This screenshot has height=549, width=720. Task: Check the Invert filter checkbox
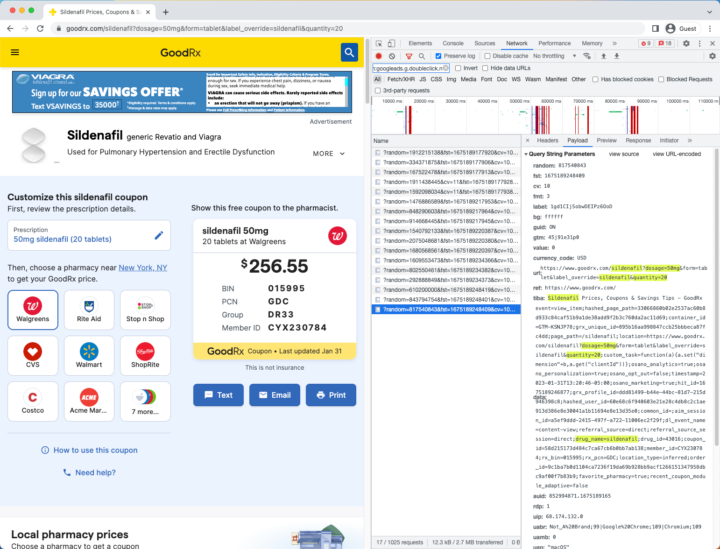(x=458, y=68)
